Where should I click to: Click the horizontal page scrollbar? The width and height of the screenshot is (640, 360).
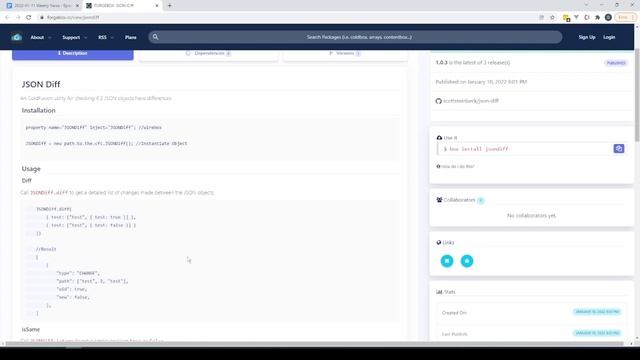(314, 344)
